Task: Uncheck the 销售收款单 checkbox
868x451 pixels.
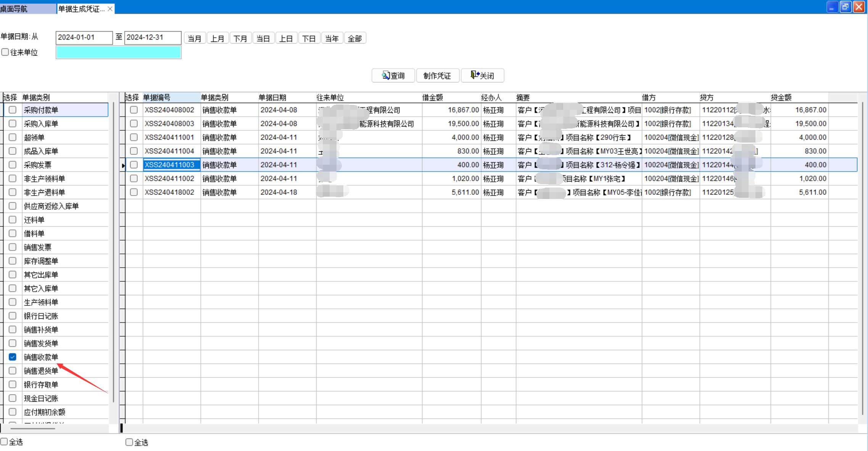Action: pyautogui.click(x=13, y=357)
